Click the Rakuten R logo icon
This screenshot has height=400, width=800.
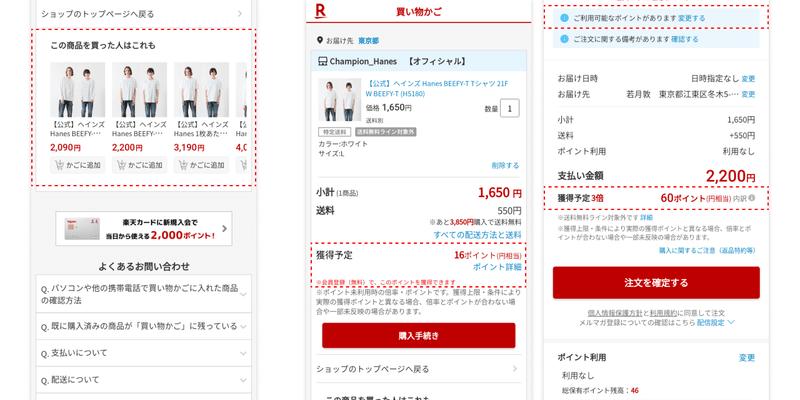click(320, 11)
